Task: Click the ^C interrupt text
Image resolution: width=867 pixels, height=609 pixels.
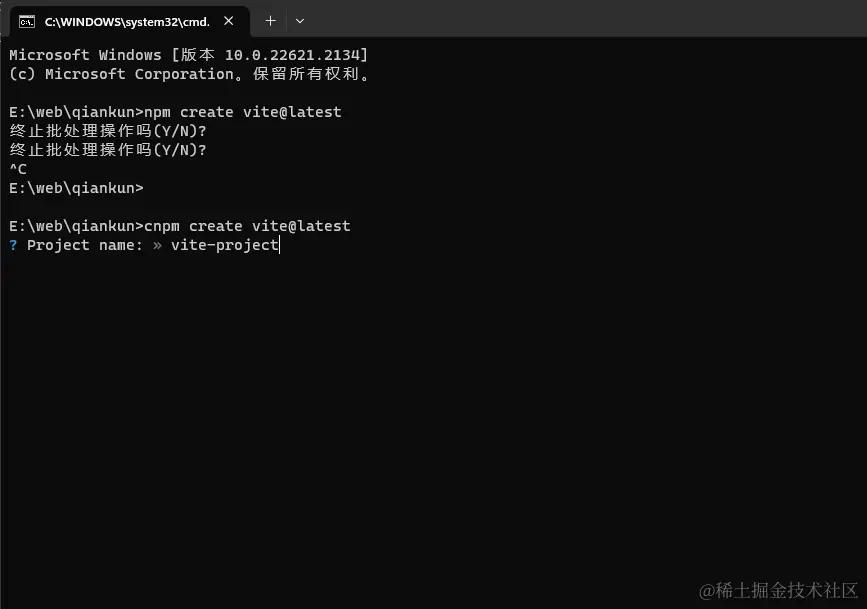Action: [x=18, y=169]
